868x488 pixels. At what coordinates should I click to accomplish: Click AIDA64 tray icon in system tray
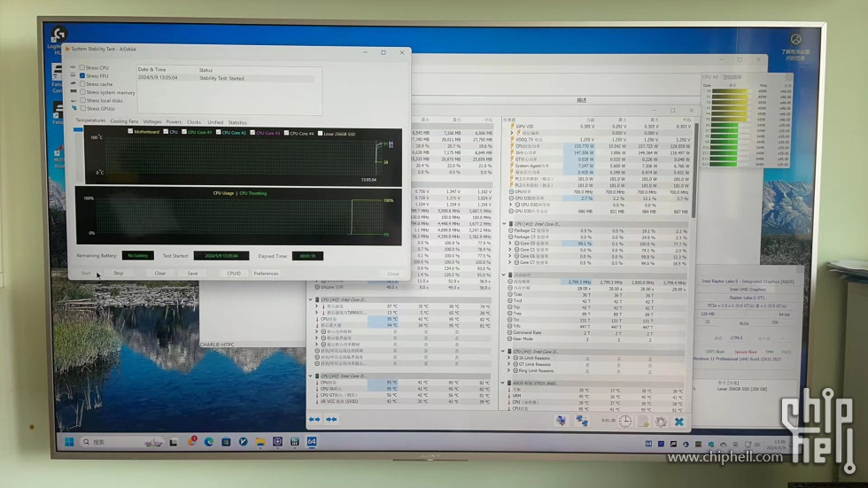(648, 444)
